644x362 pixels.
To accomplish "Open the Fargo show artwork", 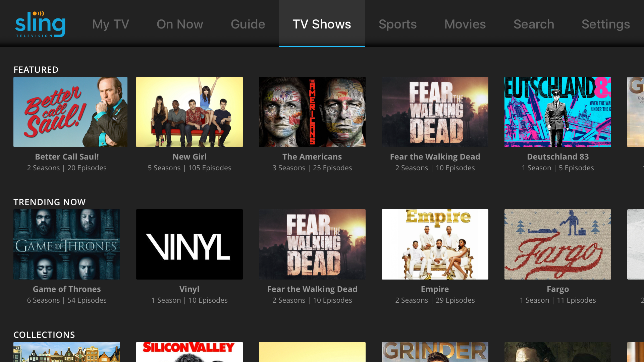I will [x=558, y=244].
